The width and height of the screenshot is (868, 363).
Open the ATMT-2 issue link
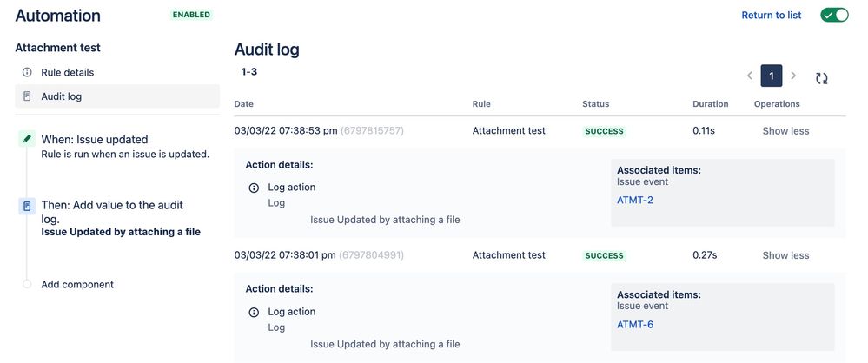point(635,201)
